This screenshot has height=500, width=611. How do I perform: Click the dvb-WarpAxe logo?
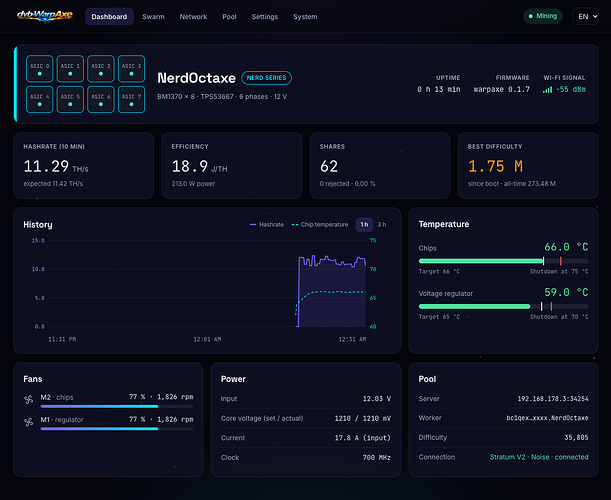click(x=44, y=16)
